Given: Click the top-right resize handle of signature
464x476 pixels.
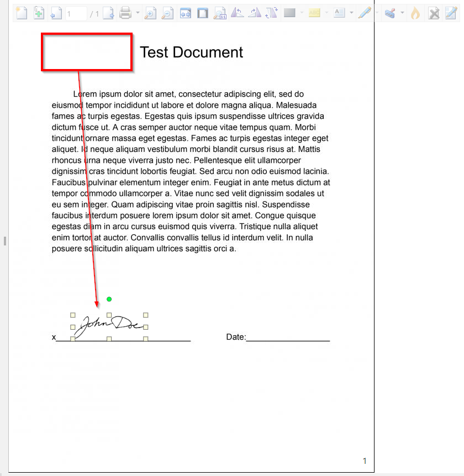Looking at the screenshot, I should click(146, 315).
